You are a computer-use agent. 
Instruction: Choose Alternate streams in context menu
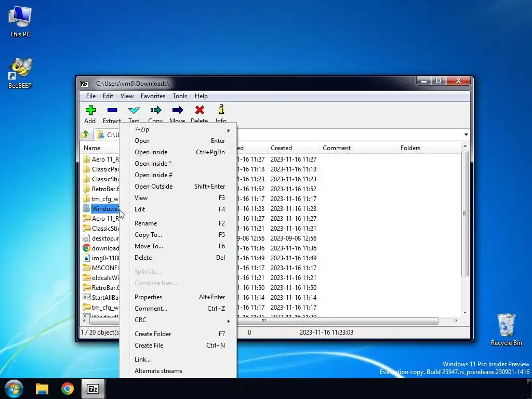pyautogui.click(x=178, y=371)
